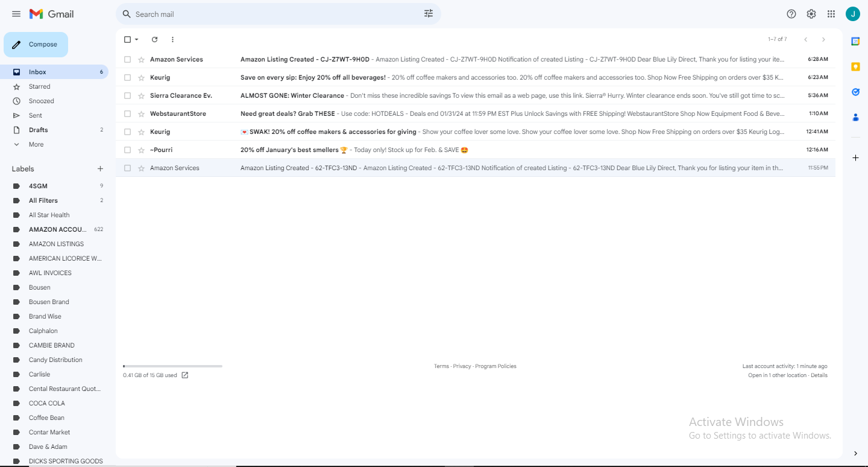
Task: Open the Google apps grid
Action: point(831,14)
